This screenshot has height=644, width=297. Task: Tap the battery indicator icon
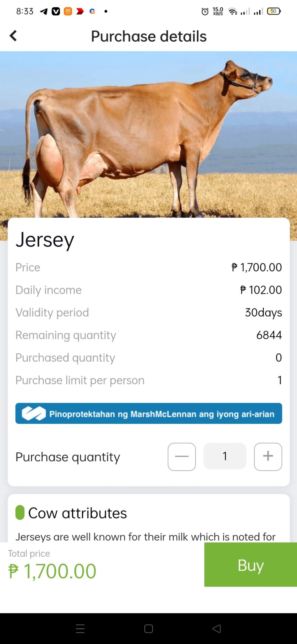tap(274, 11)
